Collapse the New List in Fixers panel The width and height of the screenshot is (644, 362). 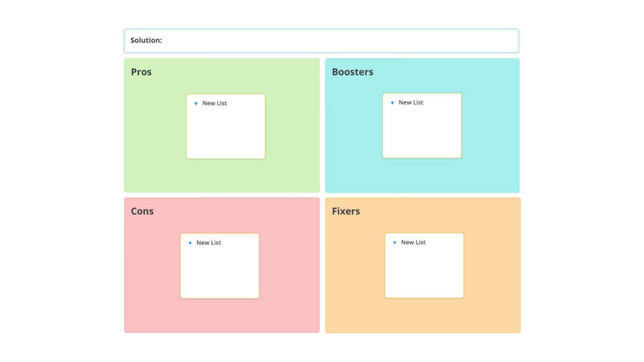click(394, 243)
